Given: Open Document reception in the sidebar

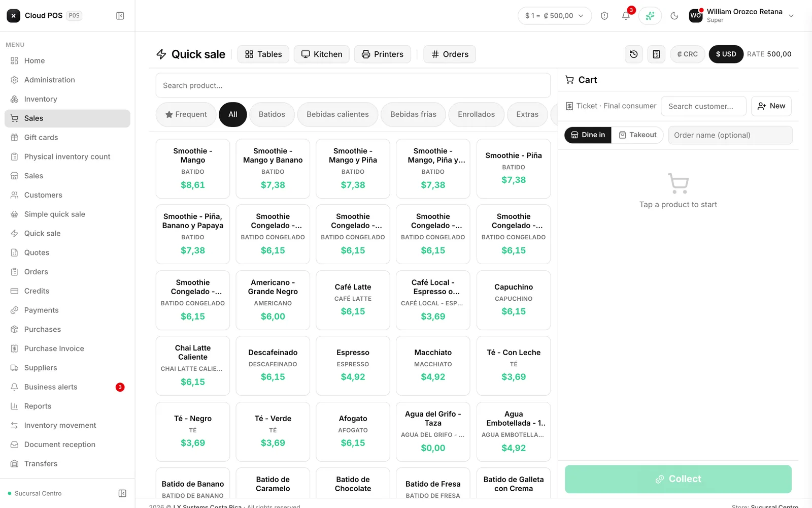Looking at the screenshot, I should pos(67,444).
